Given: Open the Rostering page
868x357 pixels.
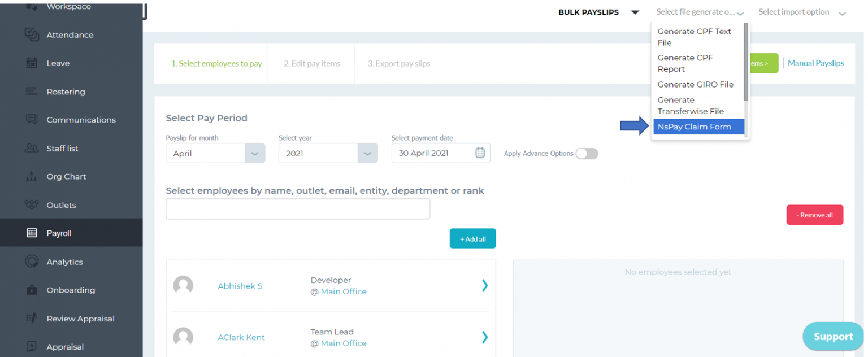Looking at the screenshot, I should point(65,92).
